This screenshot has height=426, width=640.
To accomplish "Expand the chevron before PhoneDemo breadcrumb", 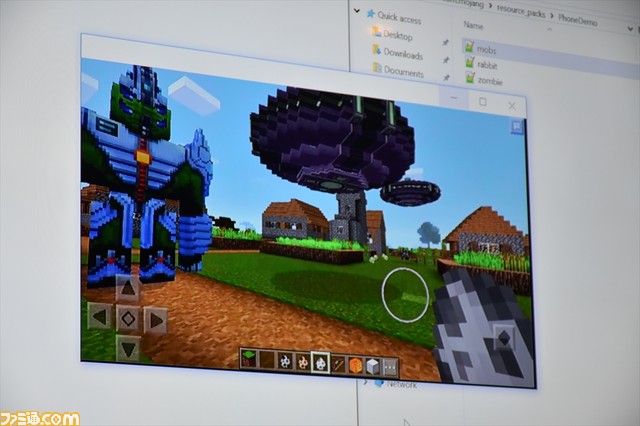I will [x=551, y=16].
